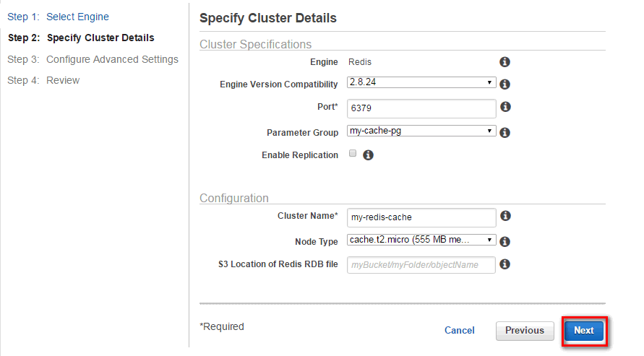Select Step 4 Review in sidebar
The width and height of the screenshot is (644, 356).
(x=43, y=80)
